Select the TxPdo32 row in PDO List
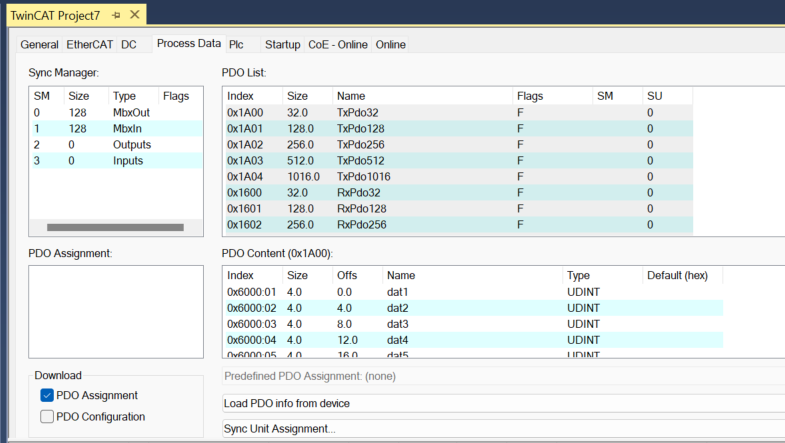 coord(459,113)
